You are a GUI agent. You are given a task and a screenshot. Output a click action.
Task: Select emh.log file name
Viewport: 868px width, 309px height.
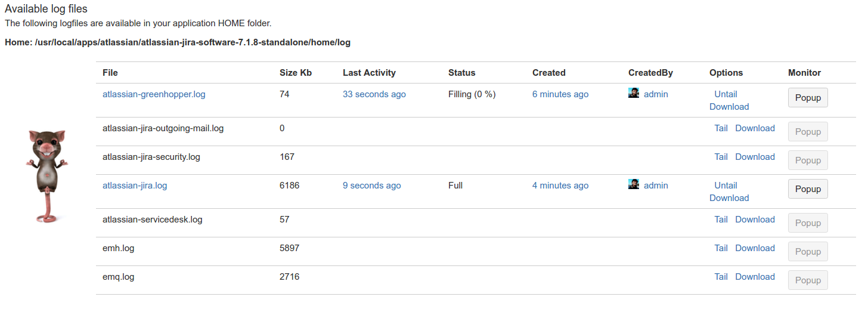[118, 248]
